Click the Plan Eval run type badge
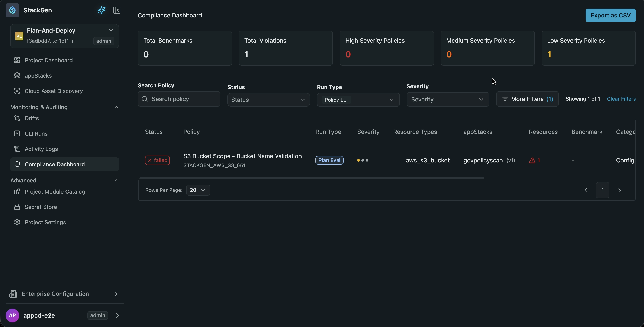644x327 pixels. click(329, 160)
